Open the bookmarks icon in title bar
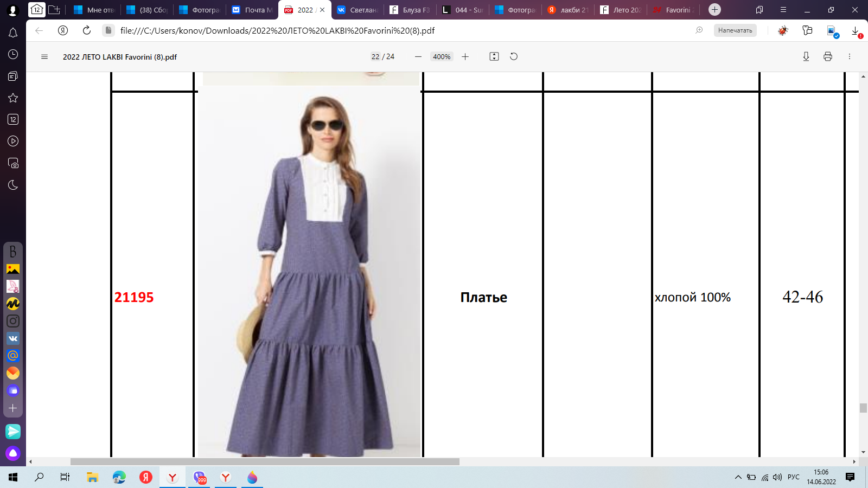The width and height of the screenshot is (868, 488). pyautogui.click(x=759, y=10)
